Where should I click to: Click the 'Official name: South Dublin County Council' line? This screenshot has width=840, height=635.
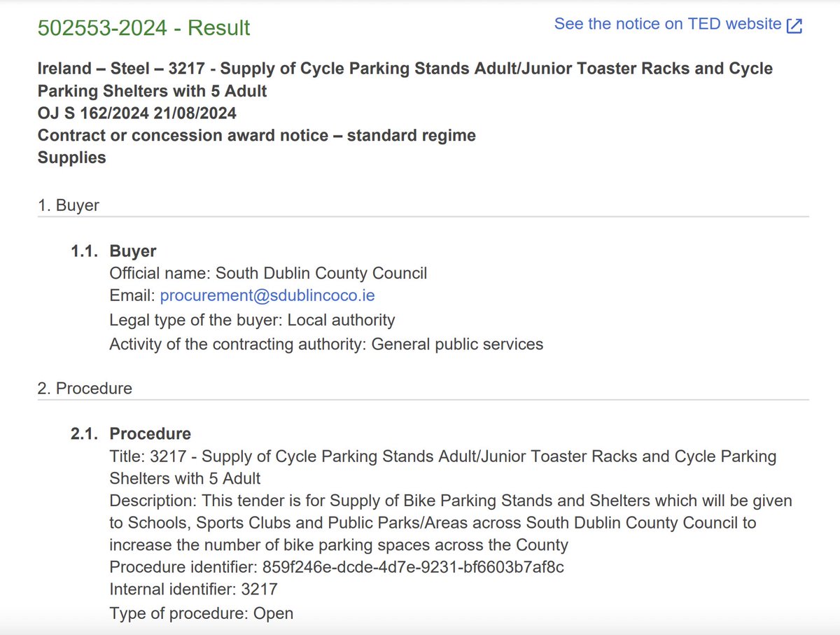(x=268, y=273)
